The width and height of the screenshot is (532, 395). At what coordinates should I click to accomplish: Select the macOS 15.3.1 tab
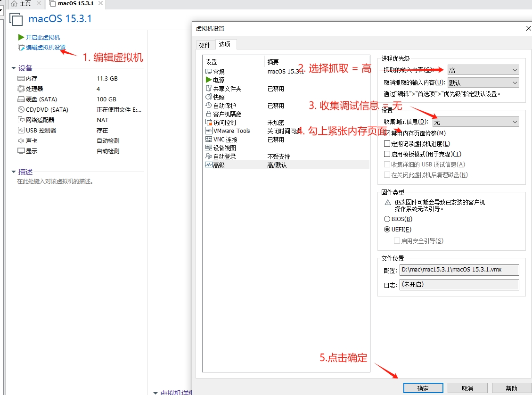(x=76, y=3)
